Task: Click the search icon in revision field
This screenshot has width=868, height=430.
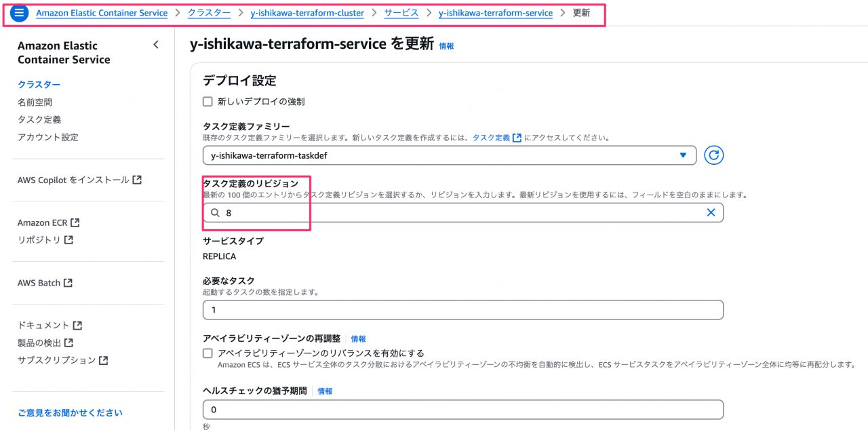Action: [215, 212]
